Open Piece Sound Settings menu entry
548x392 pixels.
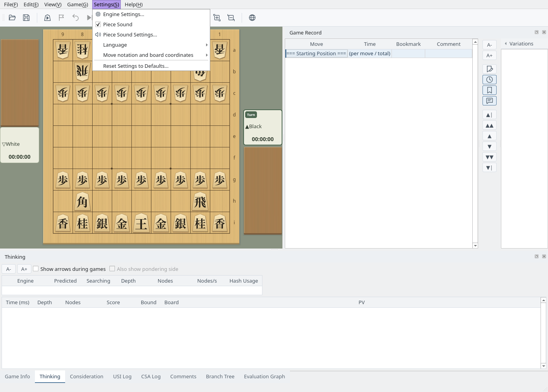tap(151, 34)
